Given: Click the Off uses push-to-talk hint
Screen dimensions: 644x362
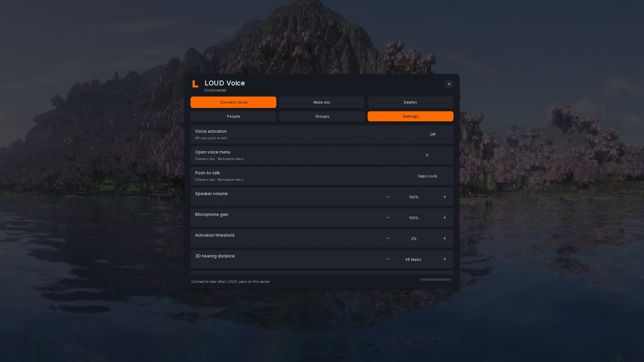Looking at the screenshot, I should (x=211, y=138).
